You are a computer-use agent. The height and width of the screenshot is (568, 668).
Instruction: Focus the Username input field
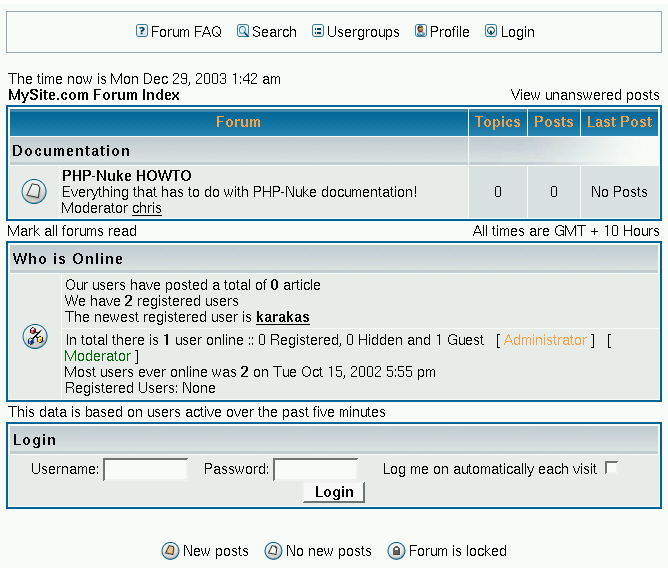pyautogui.click(x=145, y=469)
